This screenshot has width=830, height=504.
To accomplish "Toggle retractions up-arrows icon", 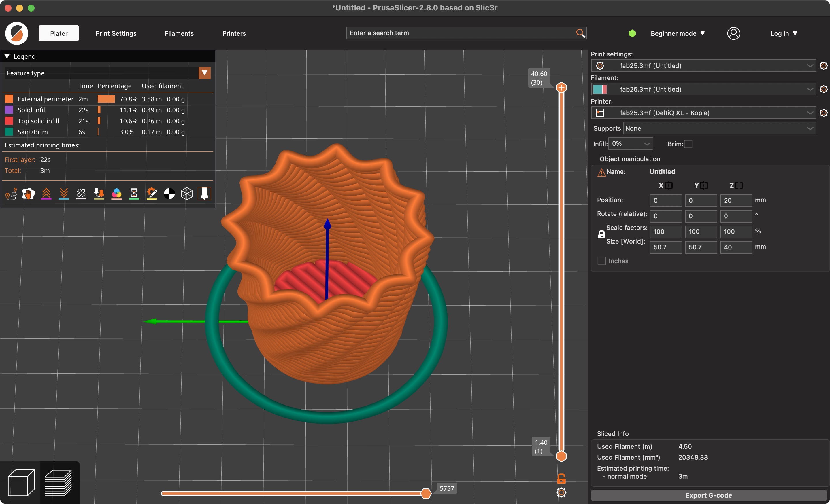I will (x=46, y=194).
